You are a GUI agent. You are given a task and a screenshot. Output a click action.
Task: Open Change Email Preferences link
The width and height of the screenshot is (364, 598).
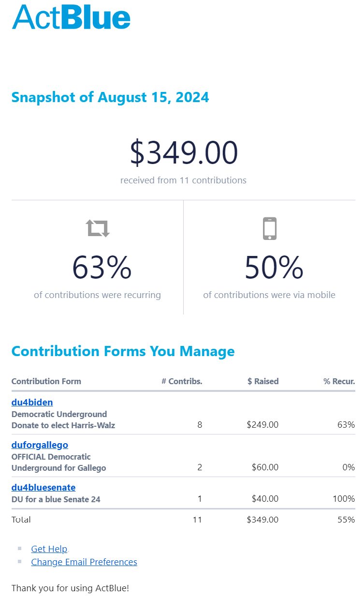[x=84, y=562]
